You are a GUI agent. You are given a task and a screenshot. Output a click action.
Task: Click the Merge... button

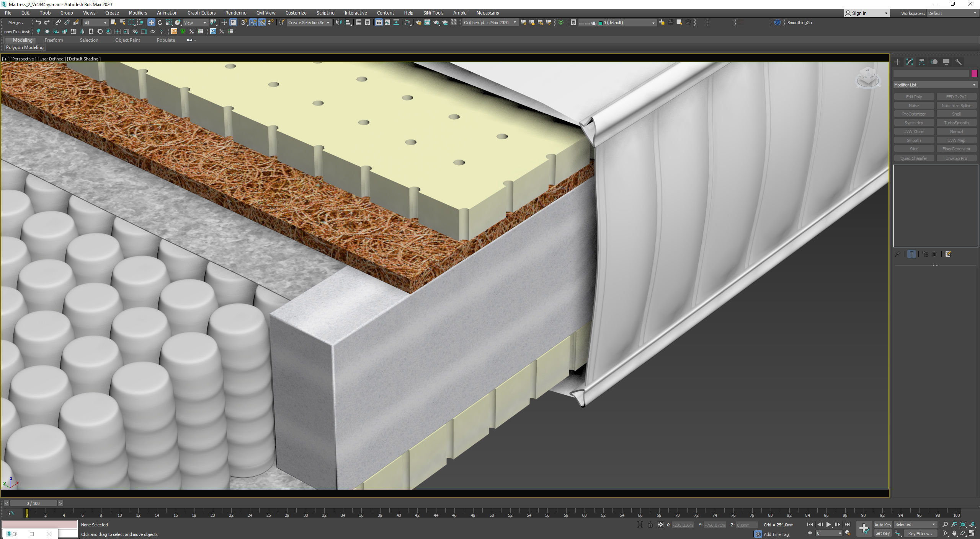click(16, 23)
